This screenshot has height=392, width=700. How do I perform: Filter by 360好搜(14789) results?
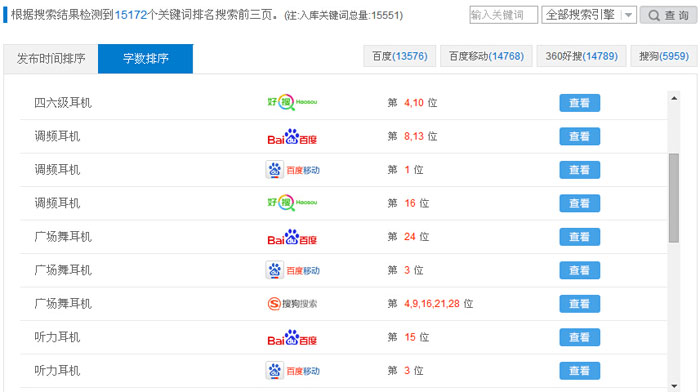pos(581,56)
